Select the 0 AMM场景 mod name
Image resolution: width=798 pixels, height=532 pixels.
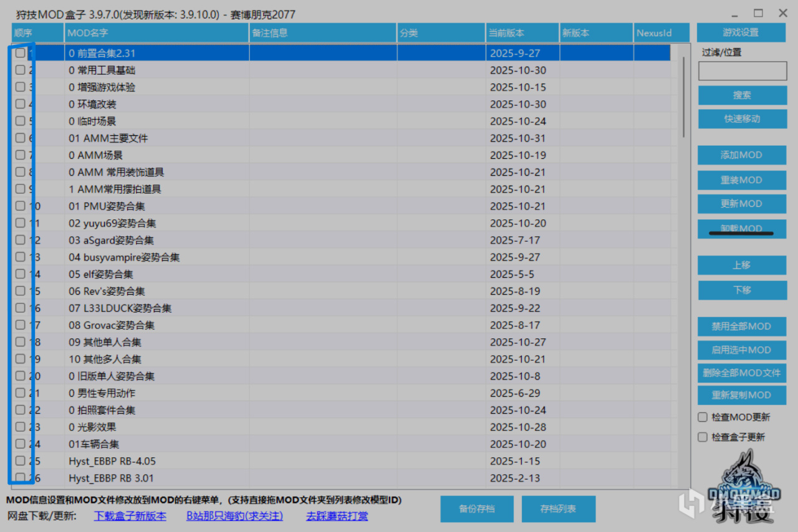[x=95, y=155]
